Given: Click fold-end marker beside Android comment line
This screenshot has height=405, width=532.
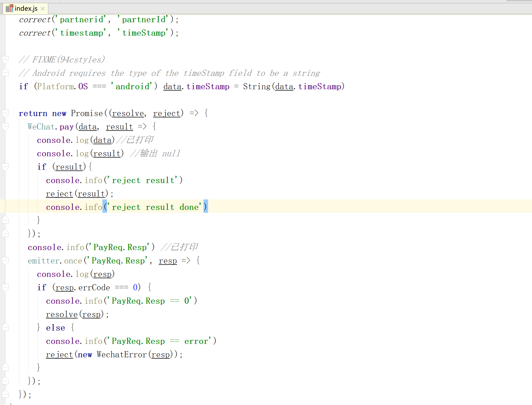Looking at the screenshot, I should click(5, 73).
